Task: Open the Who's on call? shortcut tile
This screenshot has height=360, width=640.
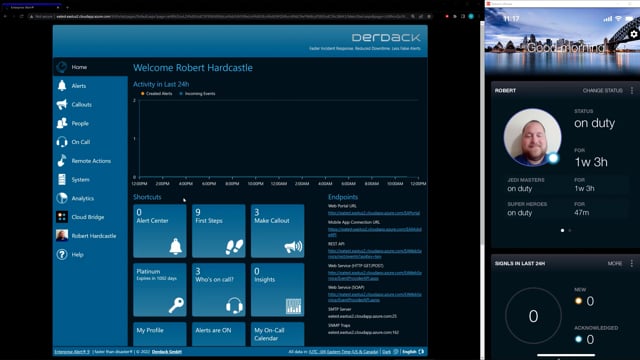Action: (219, 290)
